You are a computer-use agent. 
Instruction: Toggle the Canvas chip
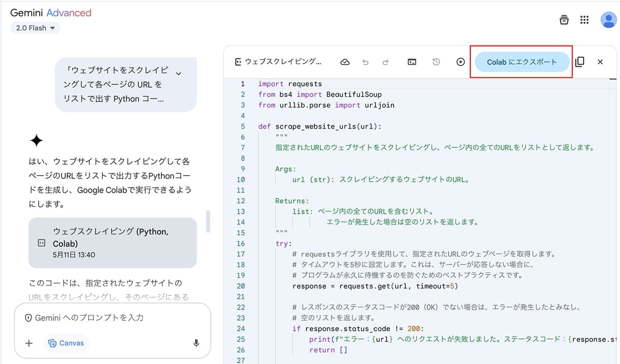[66, 343]
